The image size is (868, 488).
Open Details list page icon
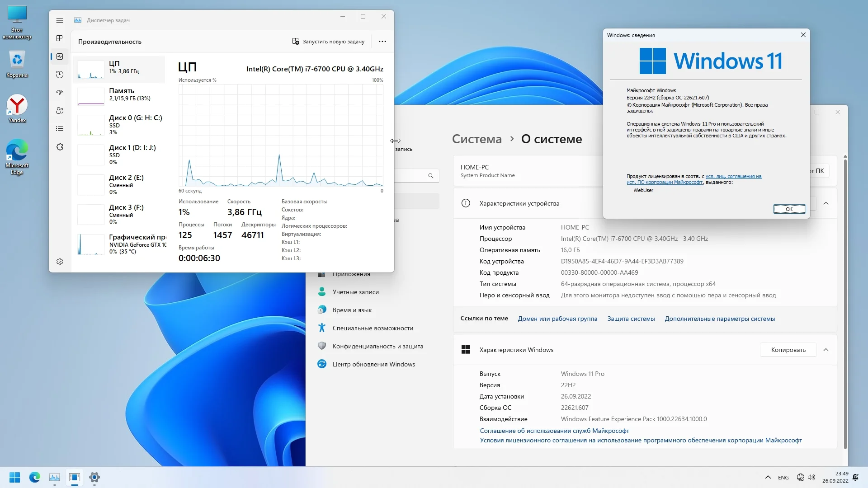pos(60,129)
